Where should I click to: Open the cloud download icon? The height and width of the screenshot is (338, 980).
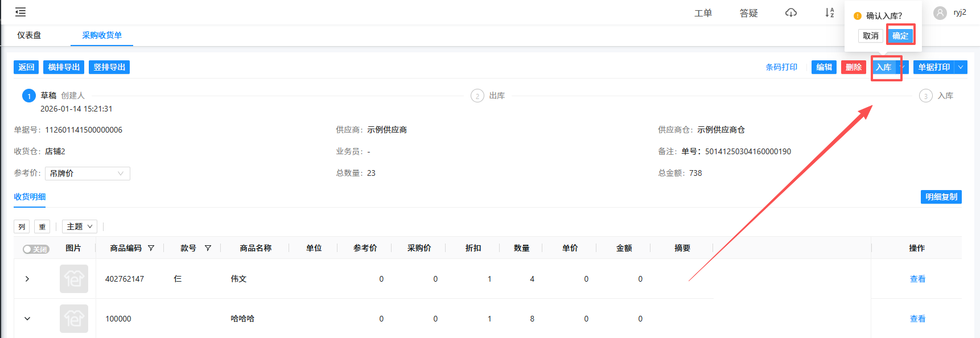(x=791, y=13)
